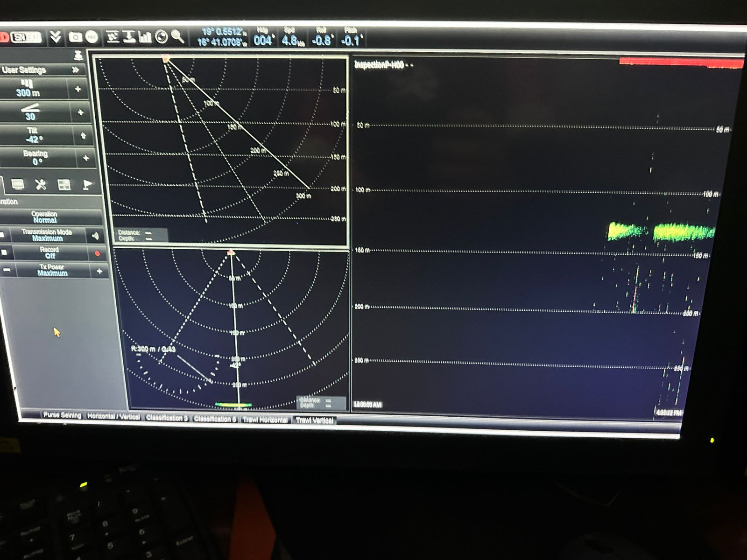Toggle the Transmission Mode ping icon
Image resolution: width=747 pixels, height=560 pixels.
96,236
